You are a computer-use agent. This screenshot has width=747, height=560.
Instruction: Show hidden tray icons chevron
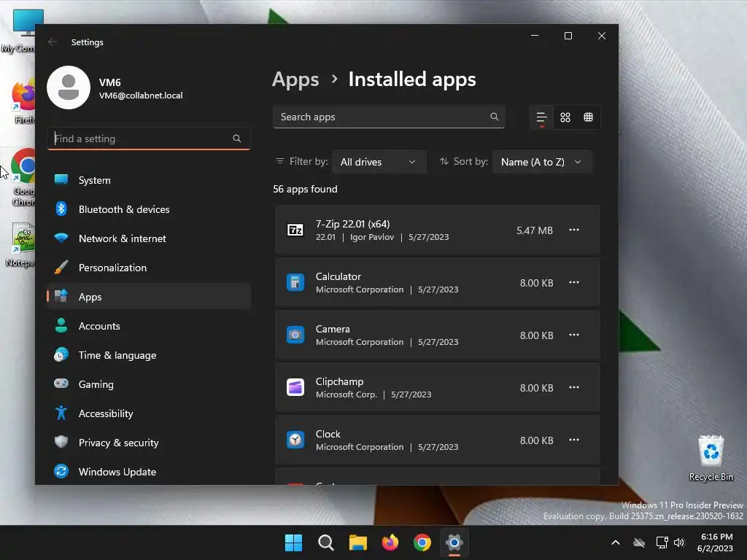(616, 542)
